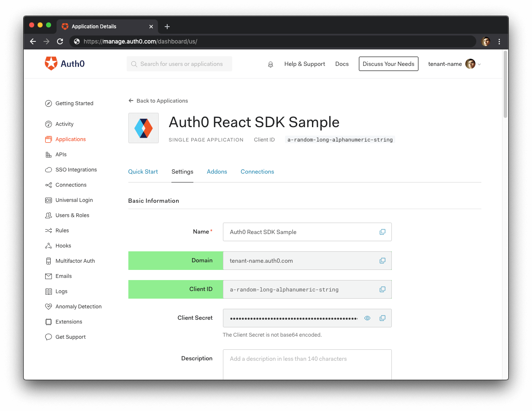Click the Get Support chat bubble icon
This screenshot has height=411, width=532.
pos(49,337)
